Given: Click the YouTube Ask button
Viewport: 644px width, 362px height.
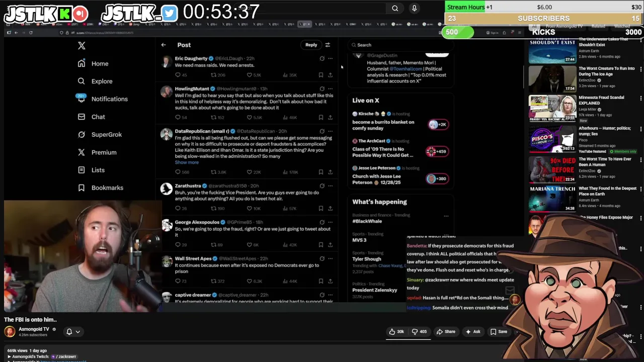Looking at the screenshot, I should (473, 332).
